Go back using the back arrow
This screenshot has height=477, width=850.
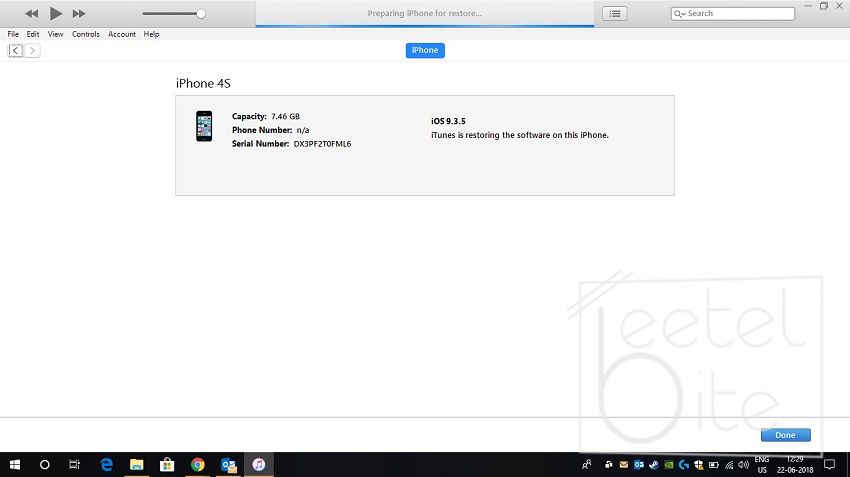point(16,50)
